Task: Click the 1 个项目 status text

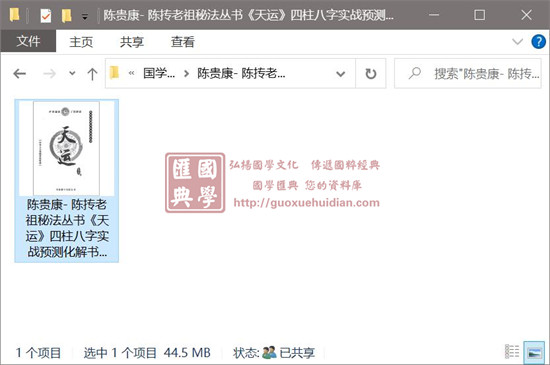Action: pyautogui.click(x=38, y=352)
